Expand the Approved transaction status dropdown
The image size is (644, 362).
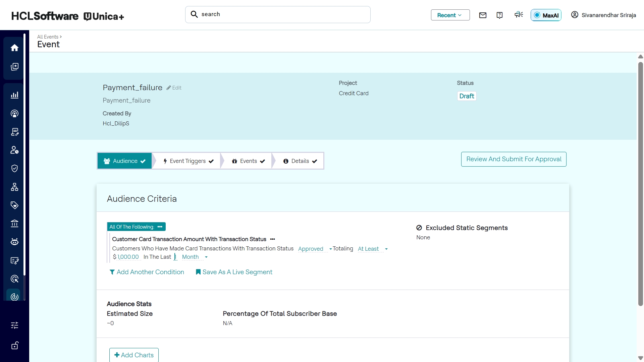click(315, 249)
